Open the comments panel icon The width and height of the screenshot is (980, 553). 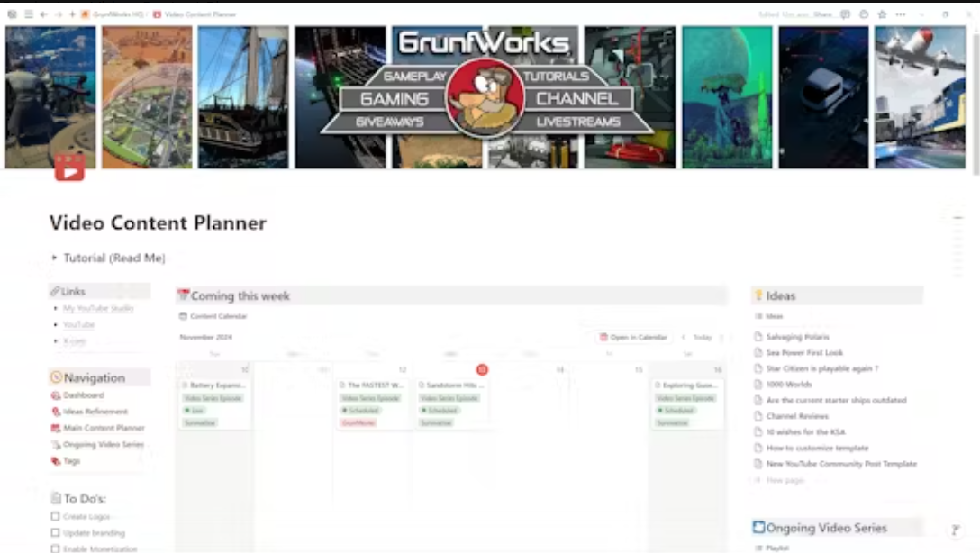845,14
